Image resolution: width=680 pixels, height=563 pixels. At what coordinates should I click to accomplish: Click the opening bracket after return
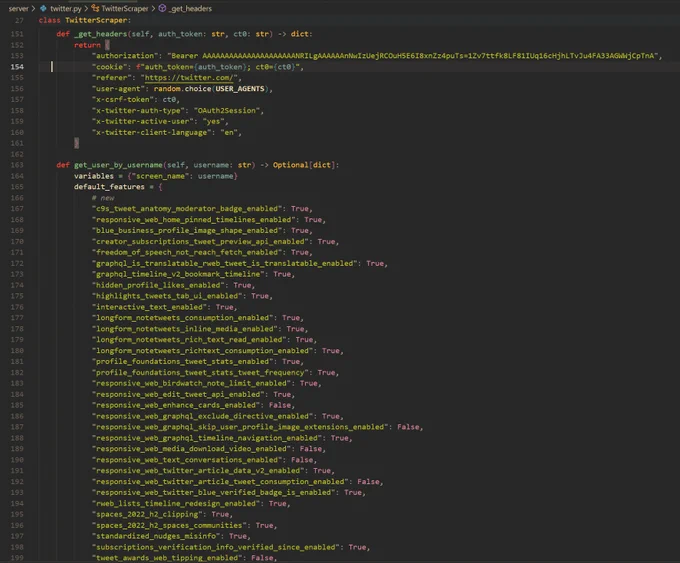coord(107,45)
